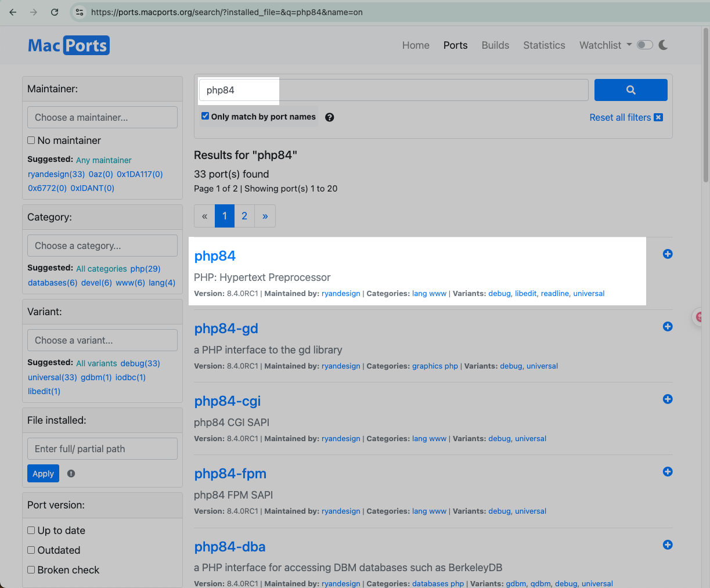Open the Choose a variant selector
The width and height of the screenshot is (710, 588).
[x=102, y=340]
